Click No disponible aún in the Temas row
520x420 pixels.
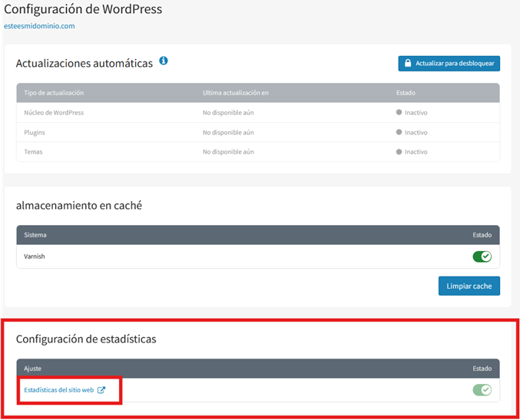click(x=228, y=152)
